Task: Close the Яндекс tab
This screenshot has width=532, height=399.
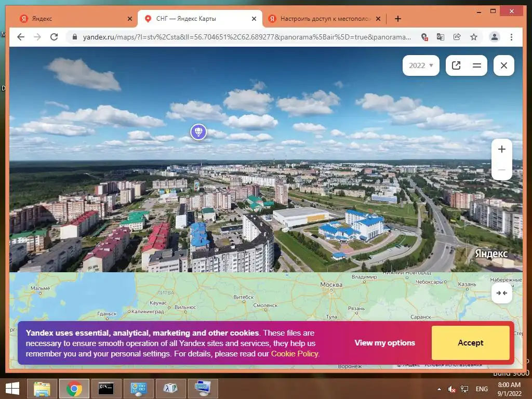Action: click(x=129, y=19)
